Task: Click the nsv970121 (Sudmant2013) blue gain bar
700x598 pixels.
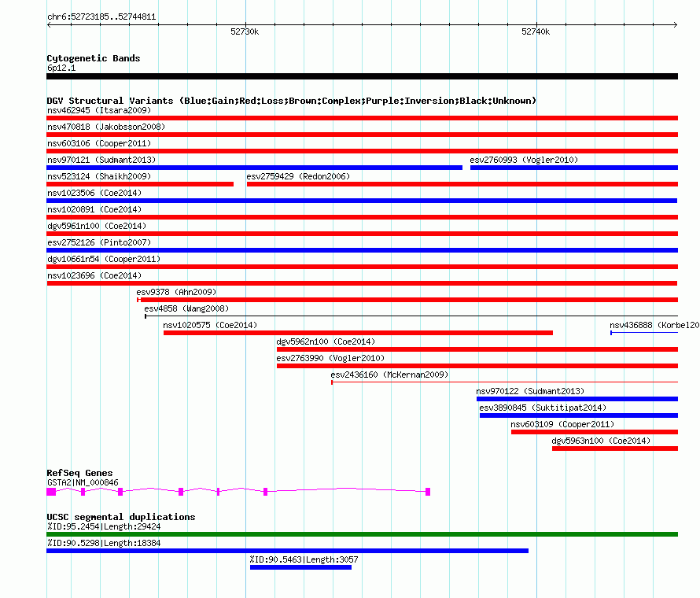Action: 255,168
